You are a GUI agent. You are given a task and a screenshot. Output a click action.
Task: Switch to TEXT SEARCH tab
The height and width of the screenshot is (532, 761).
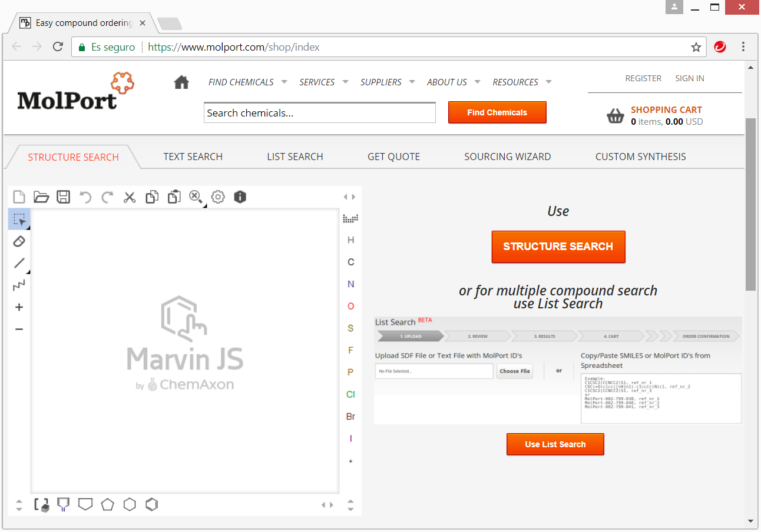193,157
